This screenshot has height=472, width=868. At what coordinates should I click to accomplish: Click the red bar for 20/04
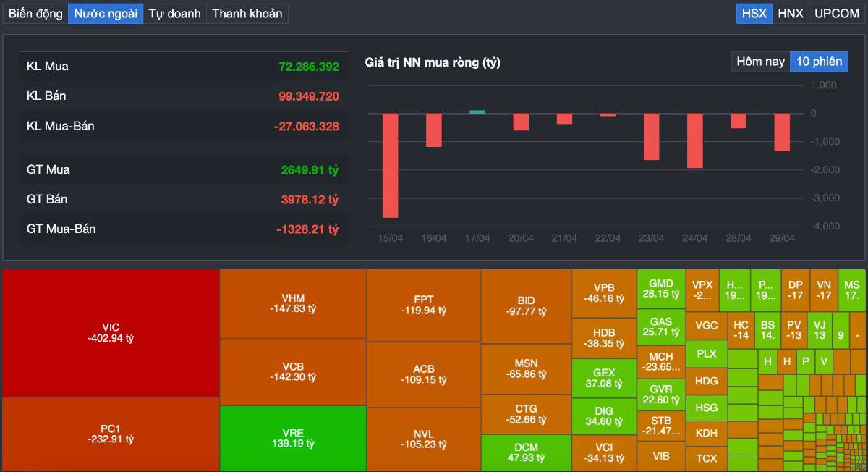tap(521, 122)
